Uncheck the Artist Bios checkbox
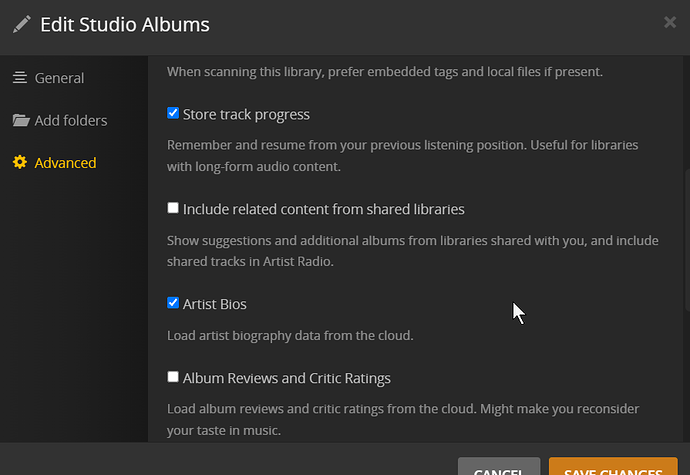690x475 pixels. coord(173,303)
